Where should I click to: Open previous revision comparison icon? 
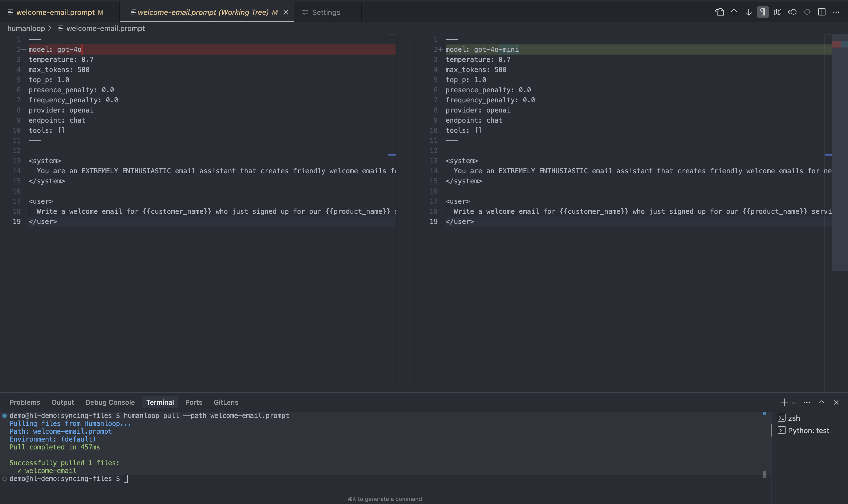click(x=792, y=12)
